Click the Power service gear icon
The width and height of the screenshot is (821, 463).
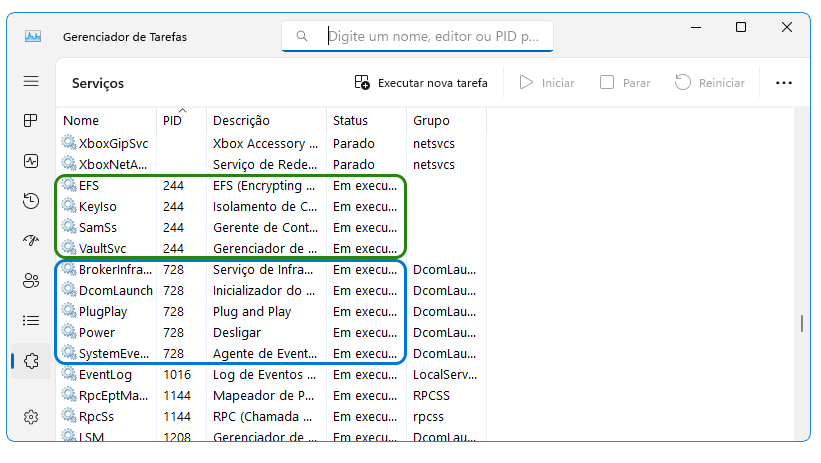69,331
